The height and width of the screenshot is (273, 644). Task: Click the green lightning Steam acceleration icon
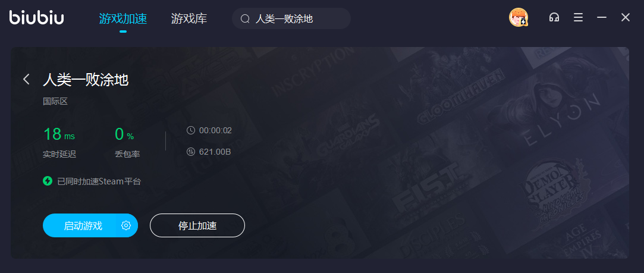click(48, 181)
